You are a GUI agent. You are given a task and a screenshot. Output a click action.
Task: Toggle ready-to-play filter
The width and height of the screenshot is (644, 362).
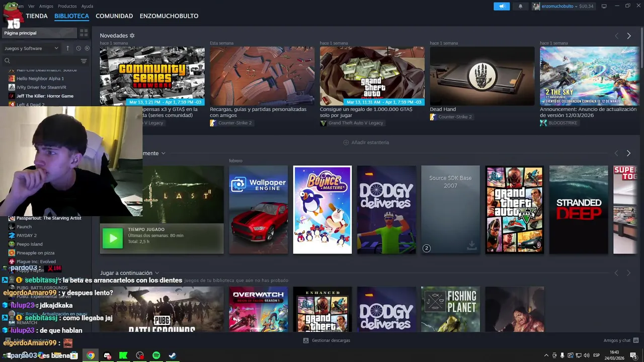(x=87, y=48)
